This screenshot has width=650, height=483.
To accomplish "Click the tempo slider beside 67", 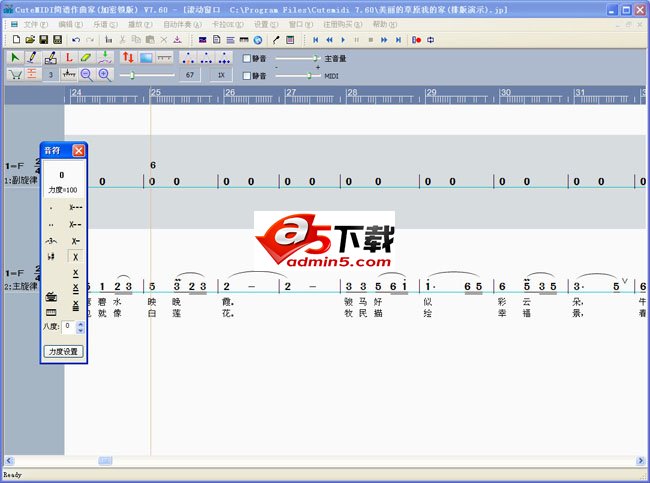I will pyautogui.click(x=147, y=75).
